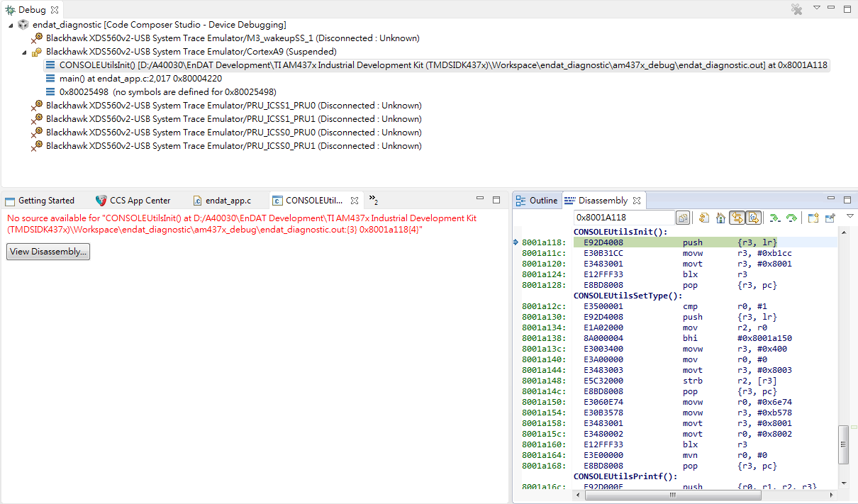Select the endat_diagnostic launch entry
This screenshot has width=858, height=504.
[160, 25]
